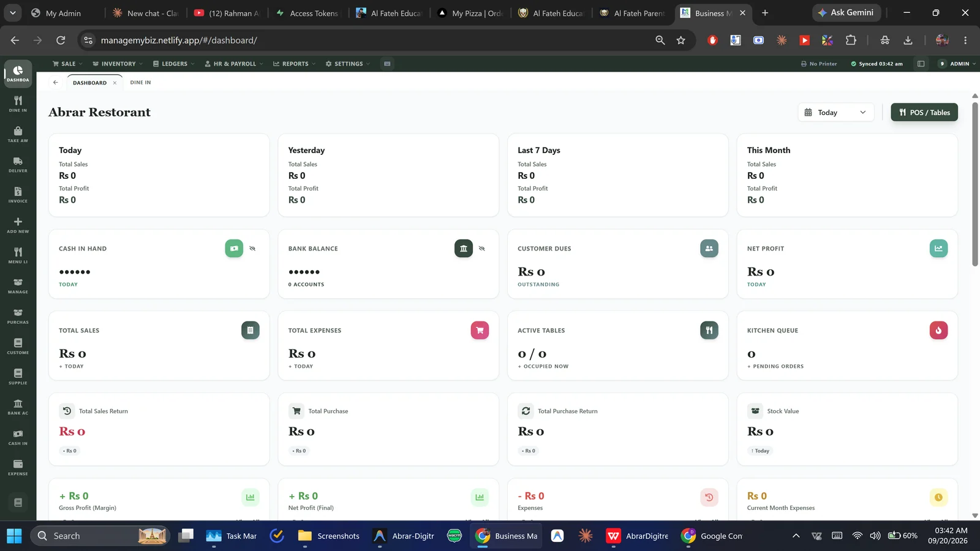Open the Today date range dropdown
The width and height of the screenshot is (980, 551).
836,113
